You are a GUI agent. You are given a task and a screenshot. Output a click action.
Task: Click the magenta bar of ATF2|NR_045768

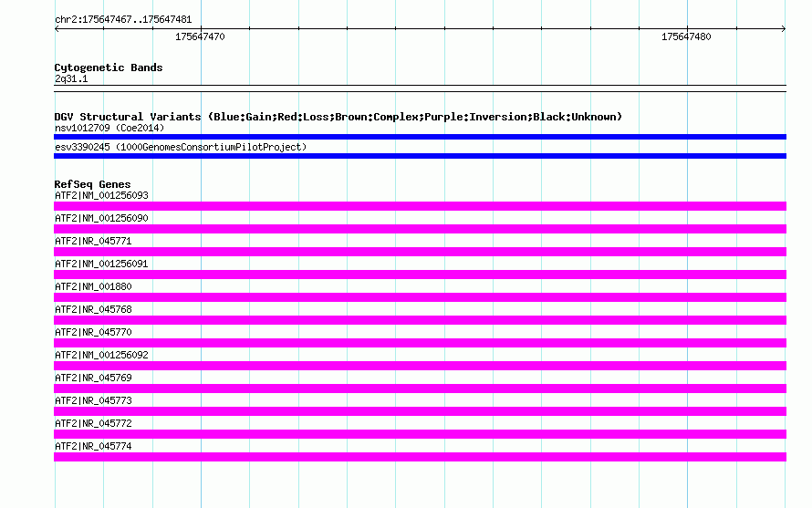point(420,320)
